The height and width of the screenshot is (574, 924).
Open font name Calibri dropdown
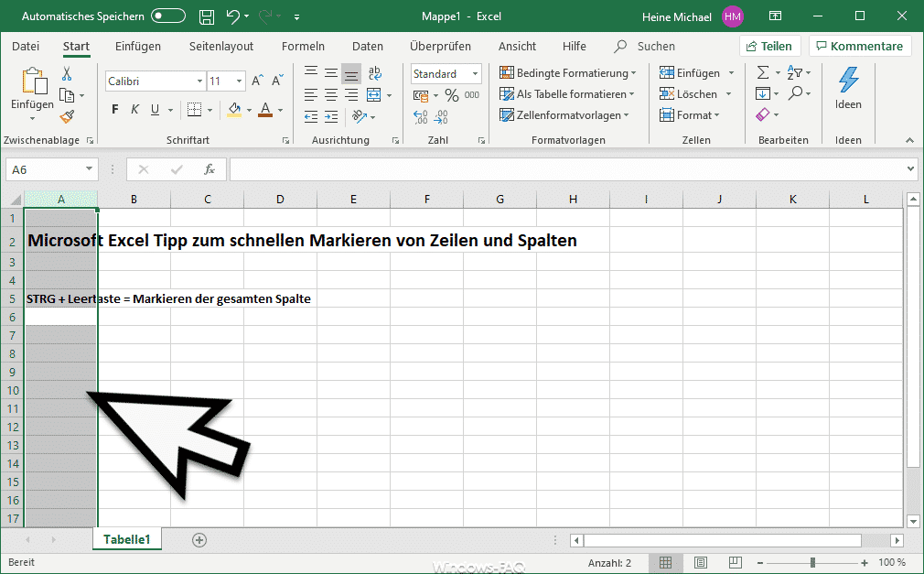pos(199,81)
